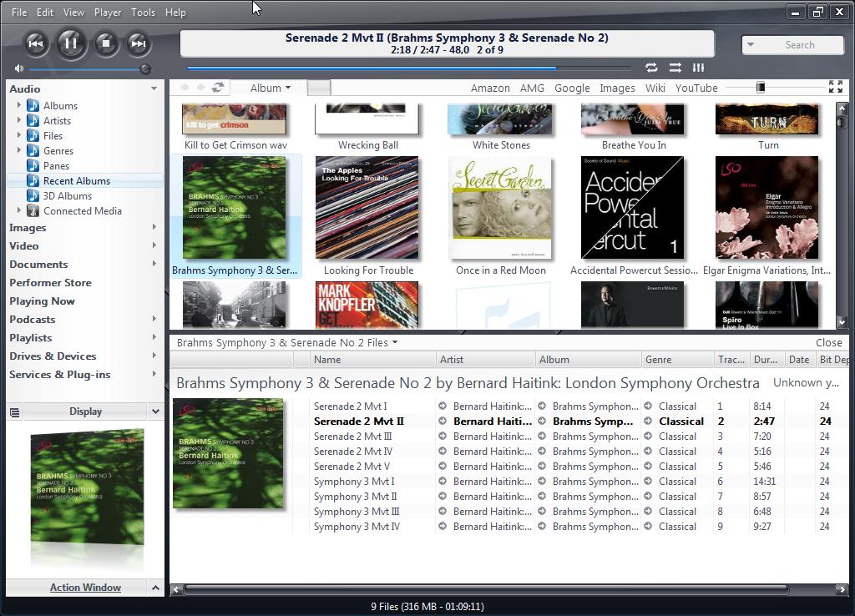
Task: Click the album link icon for Symphony 3 Mvt I
Action: 542,482
